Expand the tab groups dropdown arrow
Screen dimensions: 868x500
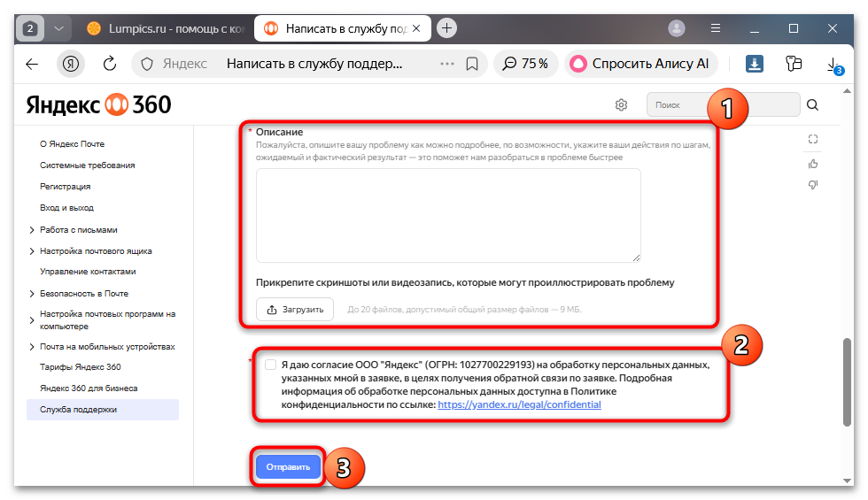coord(58,28)
